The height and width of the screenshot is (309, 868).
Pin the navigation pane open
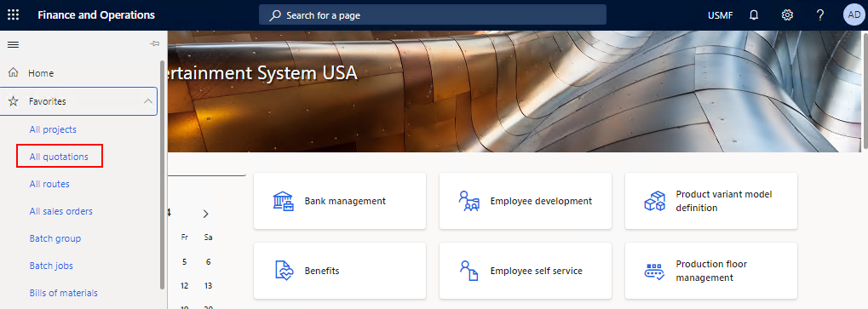tap(155, 43)
